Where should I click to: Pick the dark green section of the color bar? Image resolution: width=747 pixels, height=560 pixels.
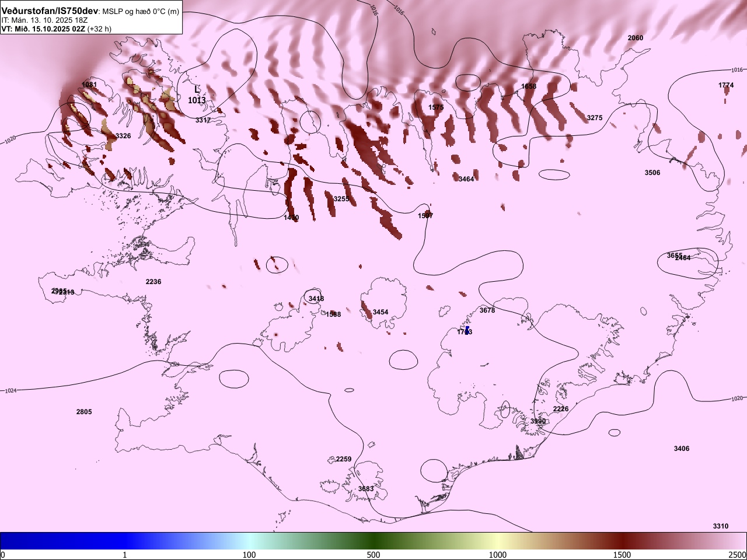373,541
